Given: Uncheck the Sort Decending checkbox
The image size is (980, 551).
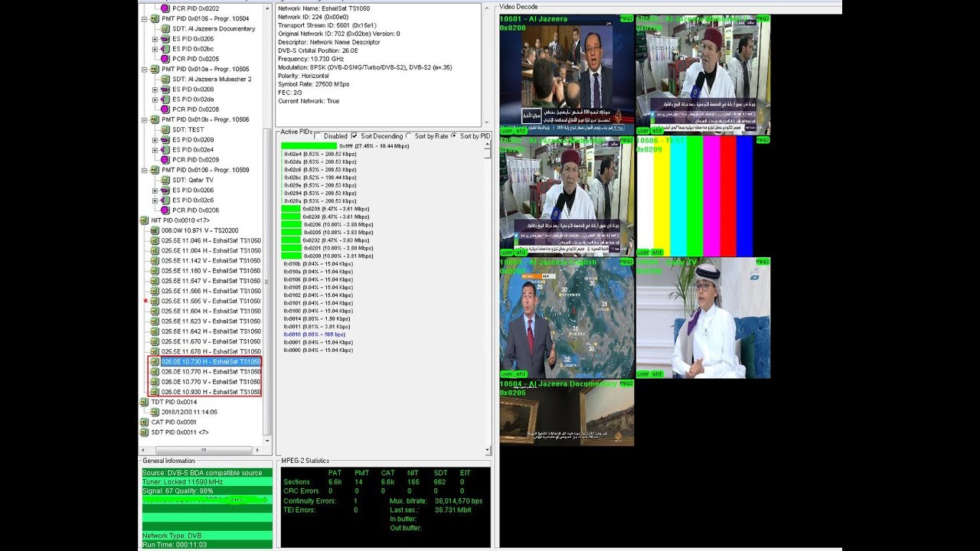Looking at the screenshot, I should pyautogui.click(x=354, y=136).
